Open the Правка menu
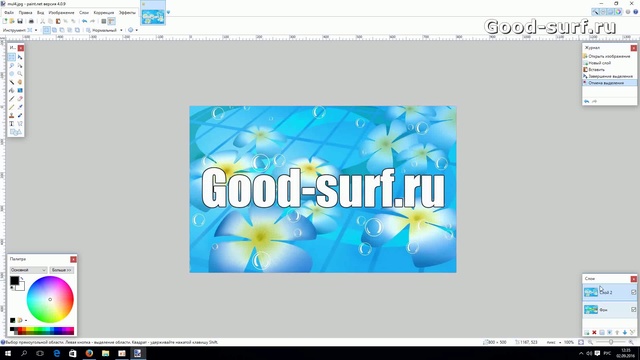This screenshot has width=640, height=360. click(x=25, y=13)
